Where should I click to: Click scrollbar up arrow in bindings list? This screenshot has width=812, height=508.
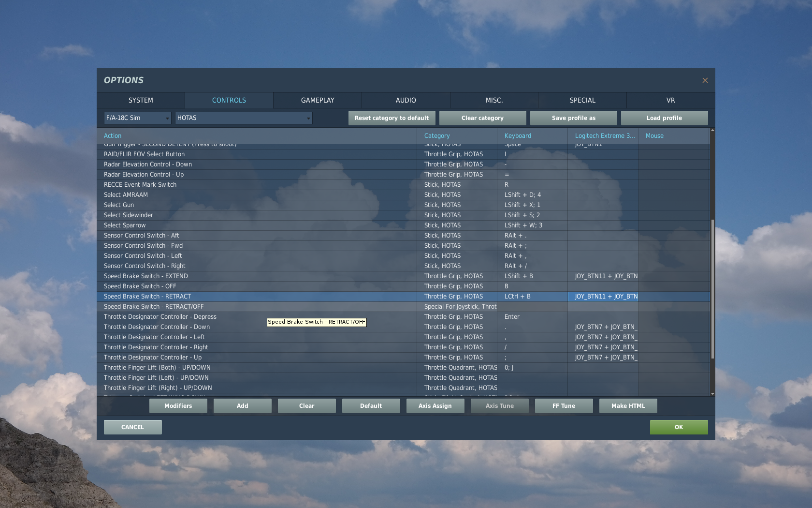712,131
